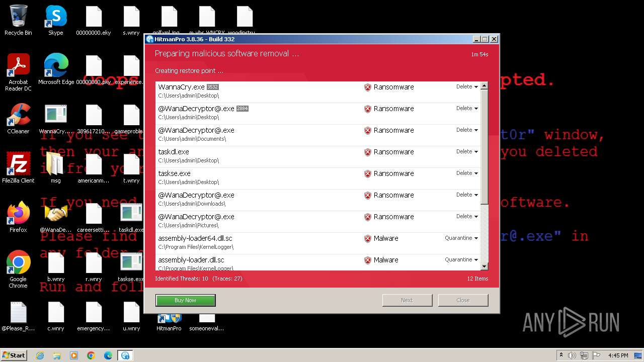Image resolution: width=644 pixels, height=362 pixels.
Task: Select the b.wnry desktop file
Action: tap(56, 266)
